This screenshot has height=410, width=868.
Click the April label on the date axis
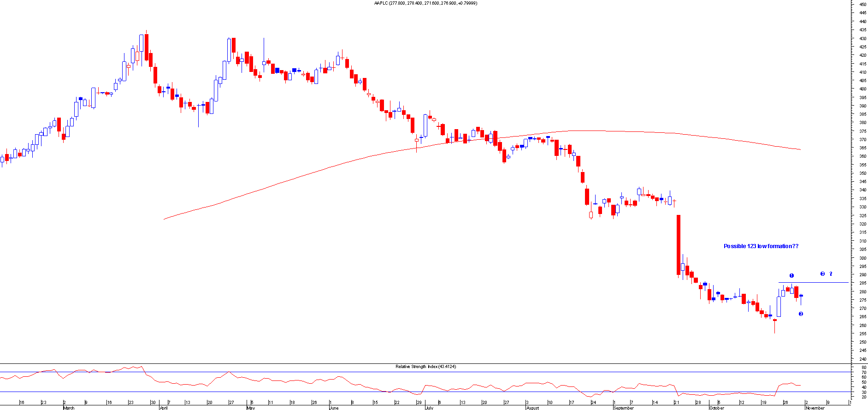point(164,408)
